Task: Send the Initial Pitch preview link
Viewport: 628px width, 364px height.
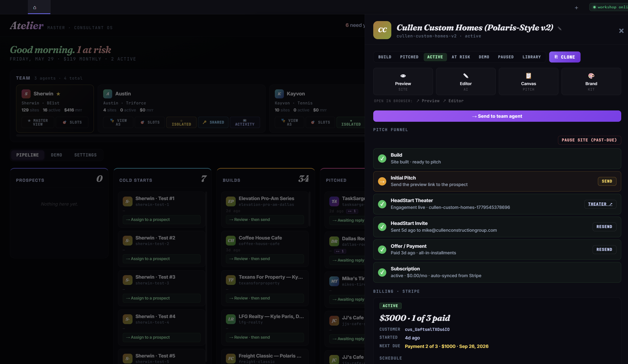Action: click(x=607, y=181)
